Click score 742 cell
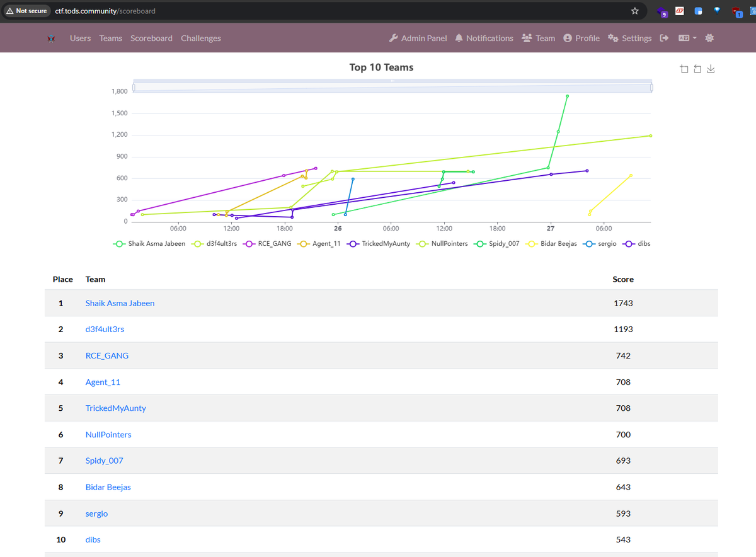The image size is (756, 557). [623, 355]
